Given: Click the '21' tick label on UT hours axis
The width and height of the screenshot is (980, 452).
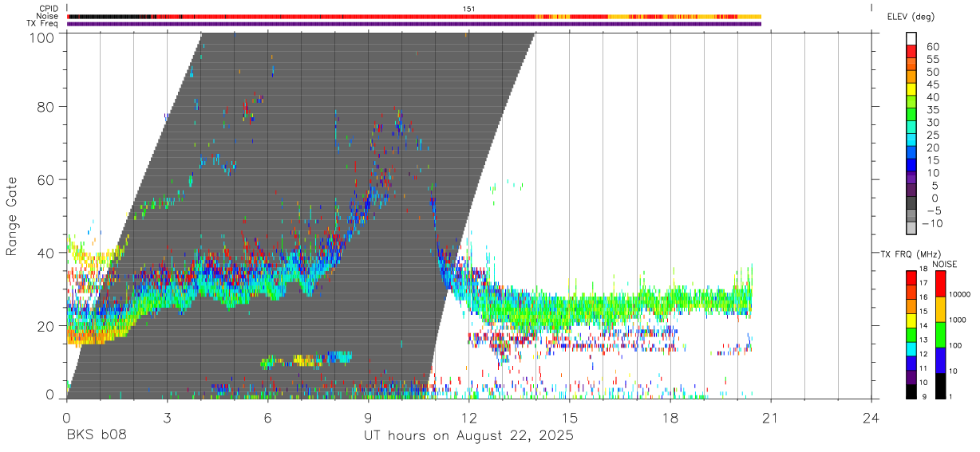Looking at the screenshot, I should tap(770, 417).
